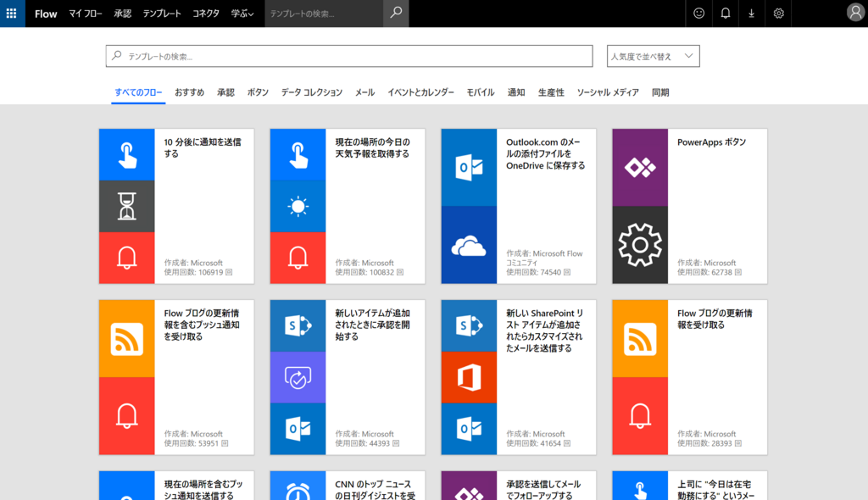Open the settings gear in the top bar
Image resolution: width=868 pixels, height=500 pixels.
[x=778, y=14]
